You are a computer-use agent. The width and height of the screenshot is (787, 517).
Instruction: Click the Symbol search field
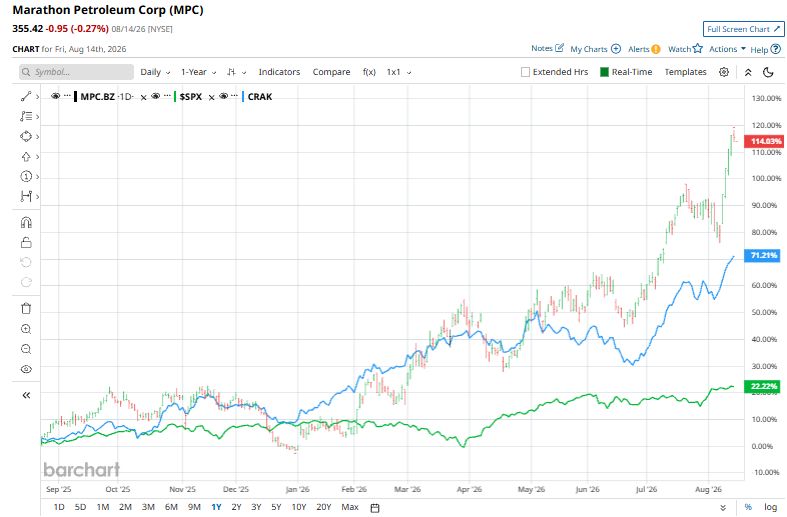coord(76,72)
